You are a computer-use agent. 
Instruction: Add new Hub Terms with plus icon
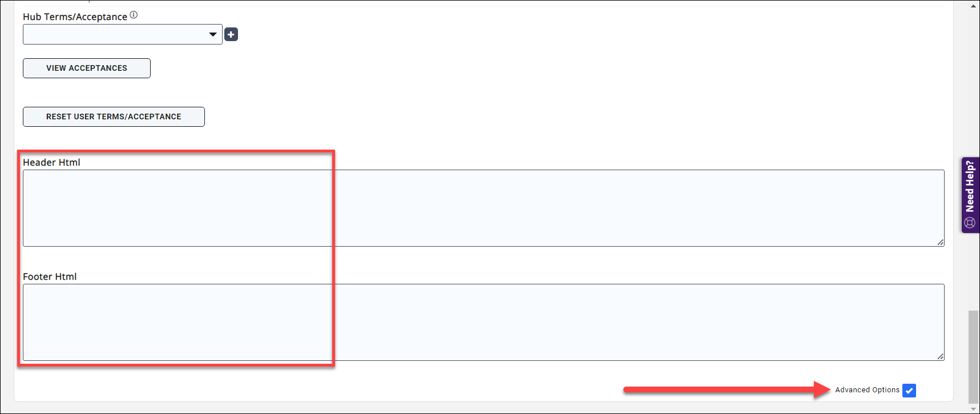point(231,34)
